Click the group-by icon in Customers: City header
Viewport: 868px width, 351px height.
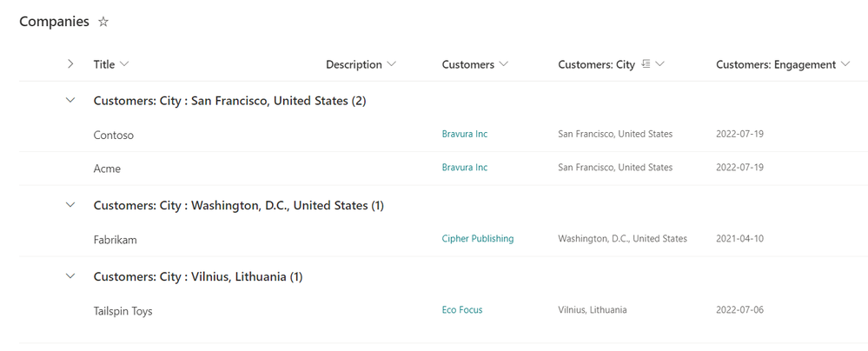[x=646, y=64]
